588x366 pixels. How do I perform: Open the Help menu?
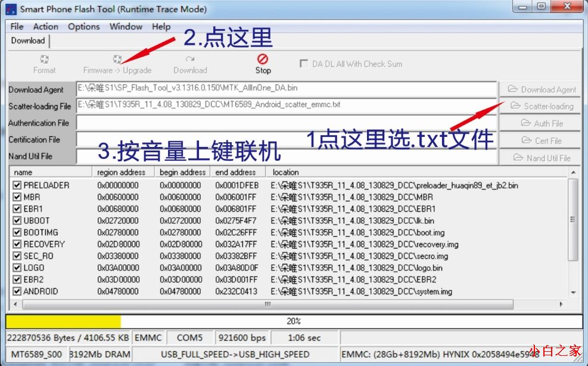point(161,27)
